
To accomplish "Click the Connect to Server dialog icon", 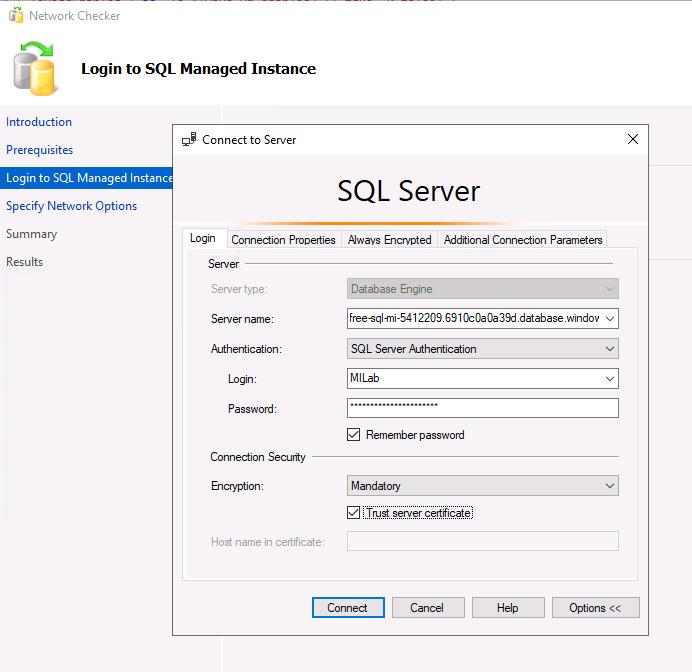I will pos(189,139).
